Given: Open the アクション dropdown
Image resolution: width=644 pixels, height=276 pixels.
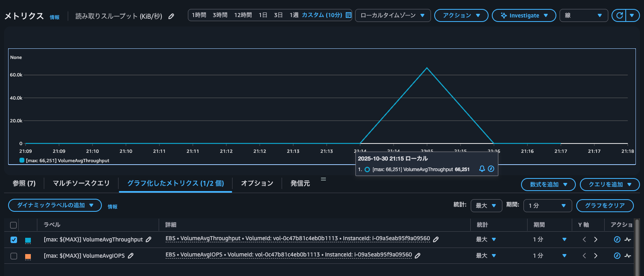Looking at the screenshot, I should pyautogui.click(x=461, y=15).
